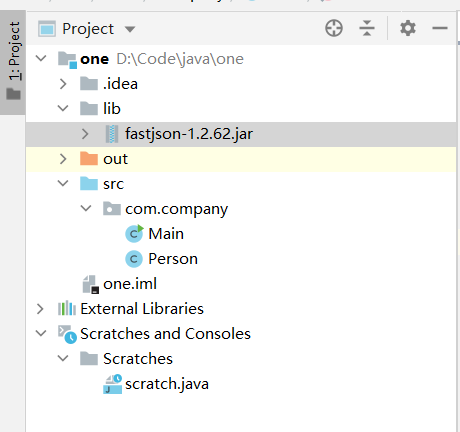The width and height of the screenshot is (460, 432).
Task: Click the locate/scroll-from-source target icon
Action: pos(334,28)
